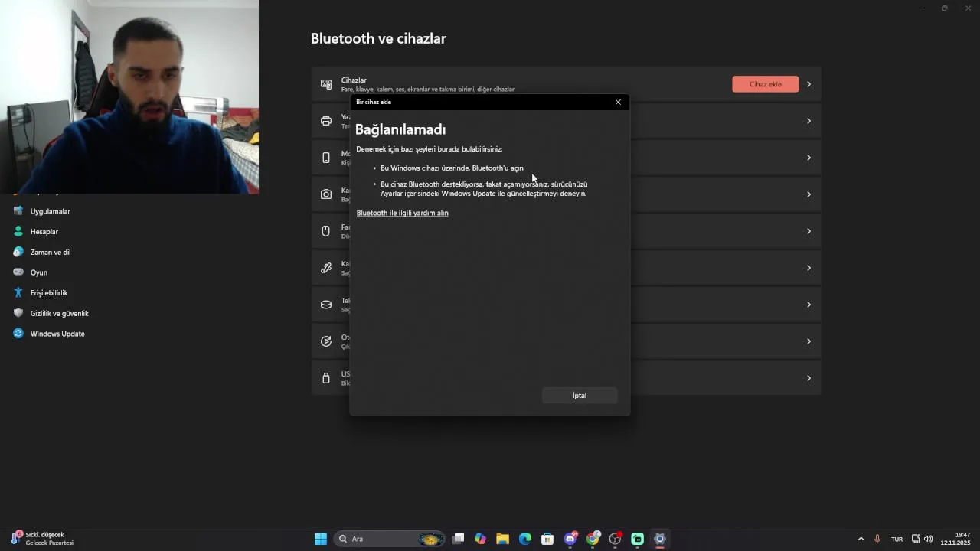
Task: Click the İptal button in the dialog
Action: pyautogui.click(x=579, y=396)
